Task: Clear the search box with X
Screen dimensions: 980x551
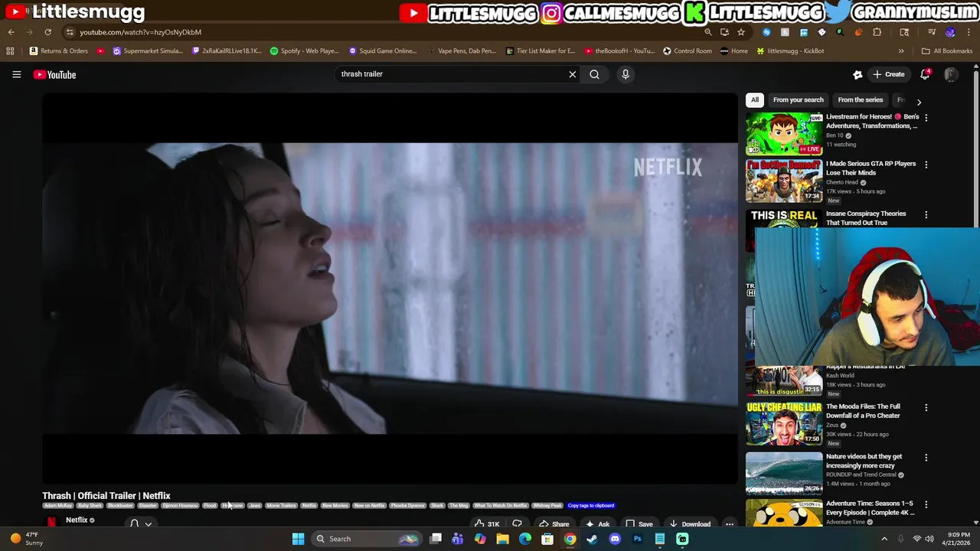Action: tap(572, 74)
